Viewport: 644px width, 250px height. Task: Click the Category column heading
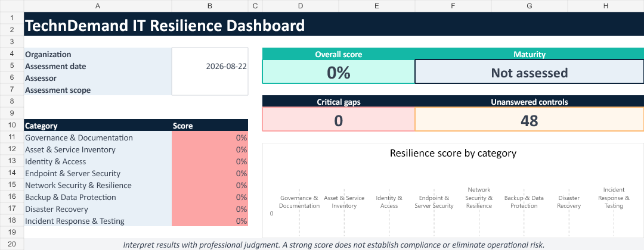point(98,126)
